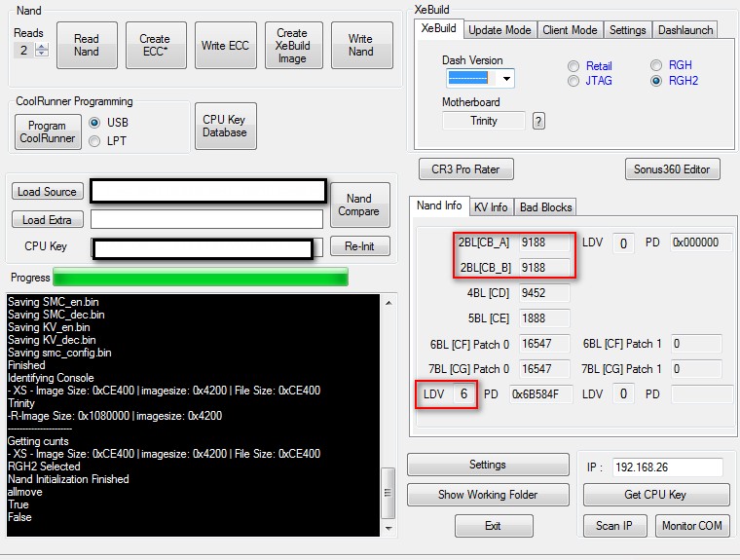Click Create ECC button
The height and width of the screenshot is (560, 740).
tap(156, 46)
